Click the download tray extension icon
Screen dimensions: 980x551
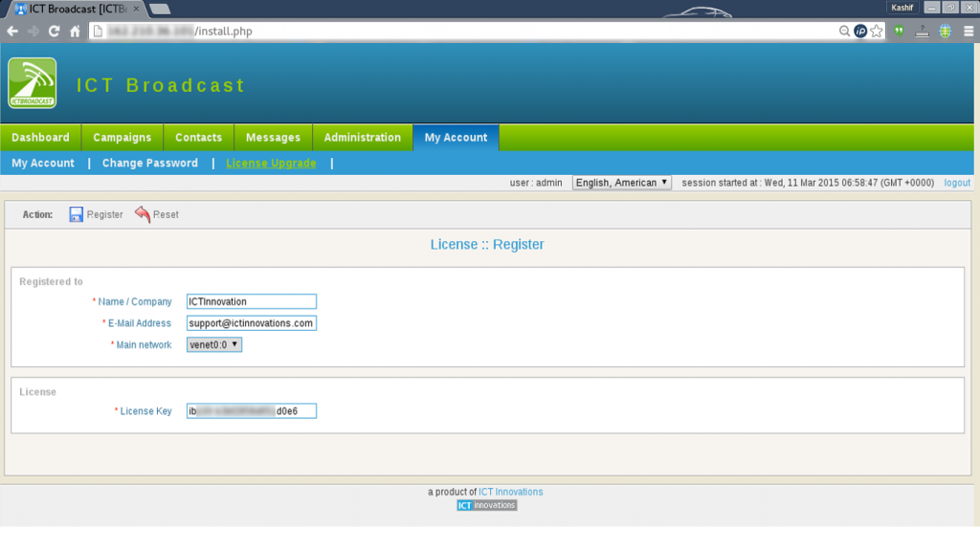[x=922, y=32]
